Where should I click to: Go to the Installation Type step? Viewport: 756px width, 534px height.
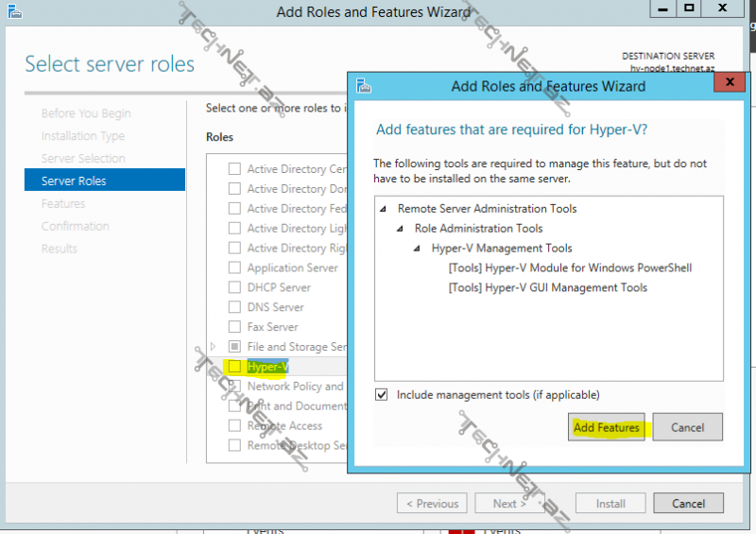point(83,136)
